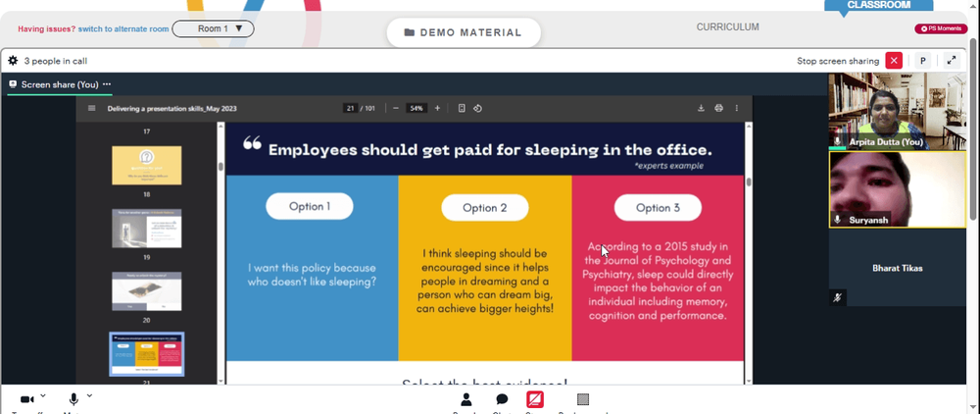Viewport: 980px width, 414px height.
Task: Expand call to fullscreen with arrows icon
Action: (952, 61)
